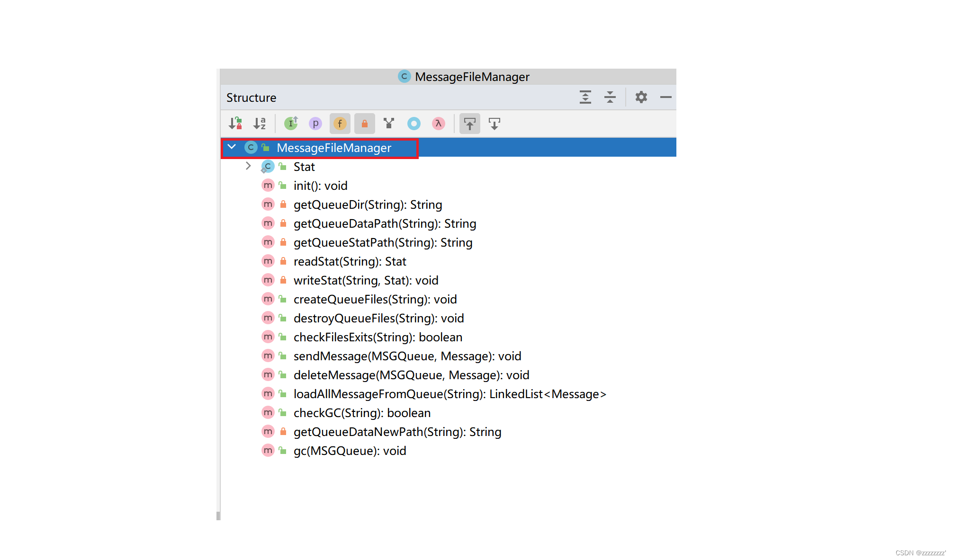Image resolution: width=953 pixels, height=560 pixels.
Task: Select gc(MSGQueue): void method
Action: pos(449,451)
